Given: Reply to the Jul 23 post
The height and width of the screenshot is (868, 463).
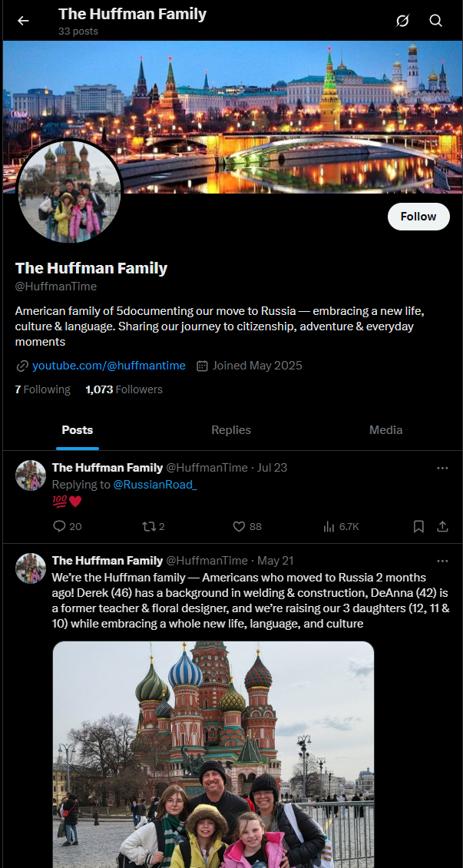Looking at the screenshot, I should (x=67, y=526).
